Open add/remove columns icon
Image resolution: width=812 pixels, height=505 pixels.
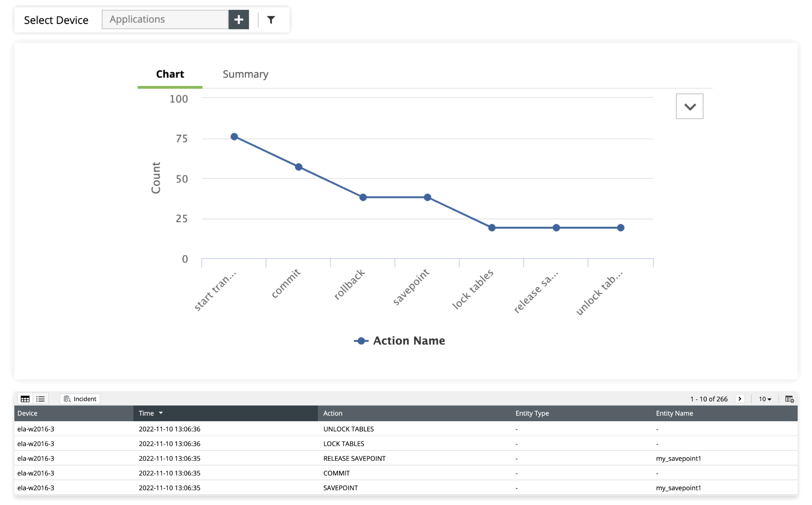point(789,399)
